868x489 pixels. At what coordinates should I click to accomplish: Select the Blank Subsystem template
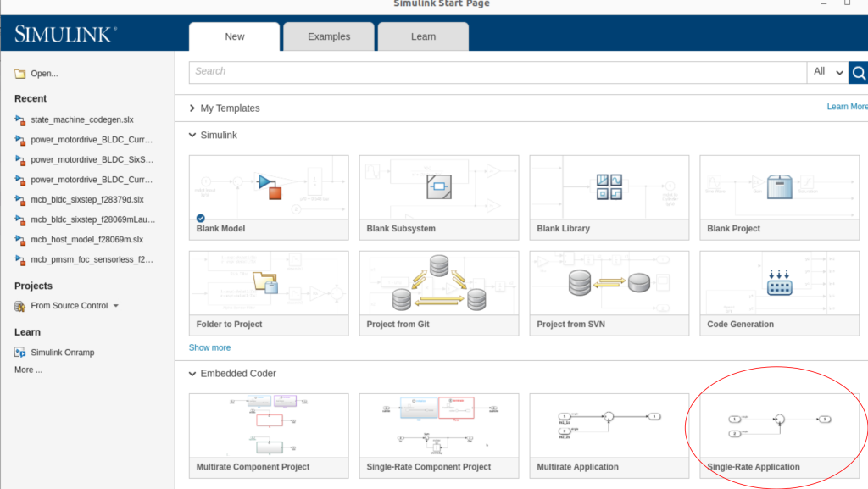(x=439, y=197)
